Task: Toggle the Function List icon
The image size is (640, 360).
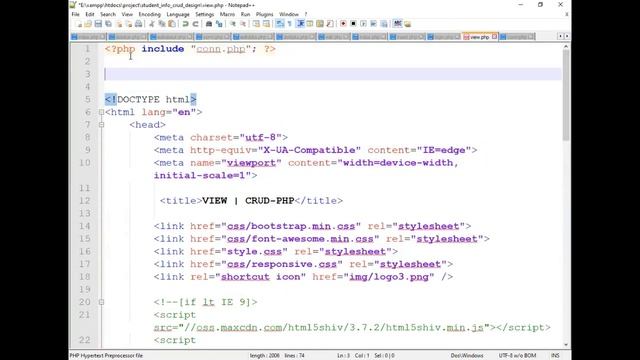Action: coord(329,24)
